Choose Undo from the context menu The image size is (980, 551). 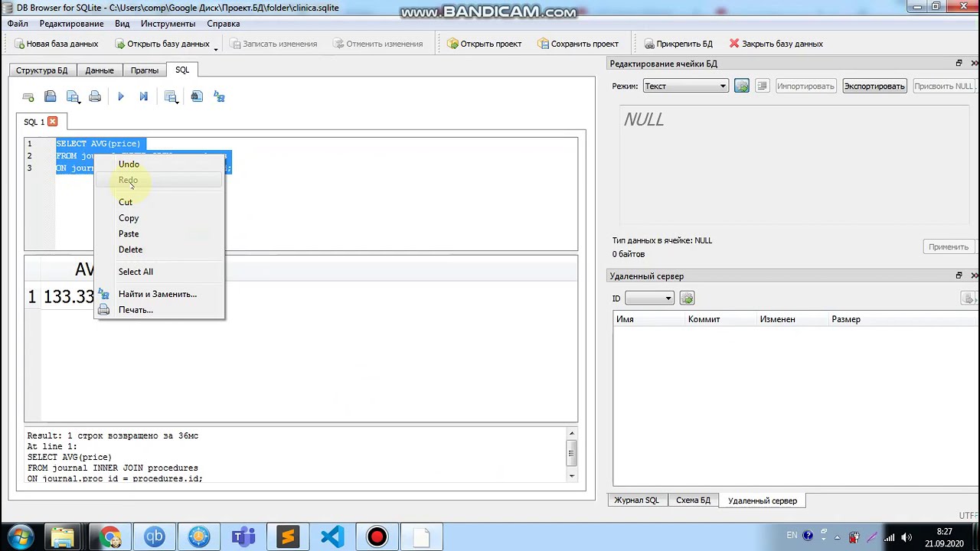tap(159, 164)
